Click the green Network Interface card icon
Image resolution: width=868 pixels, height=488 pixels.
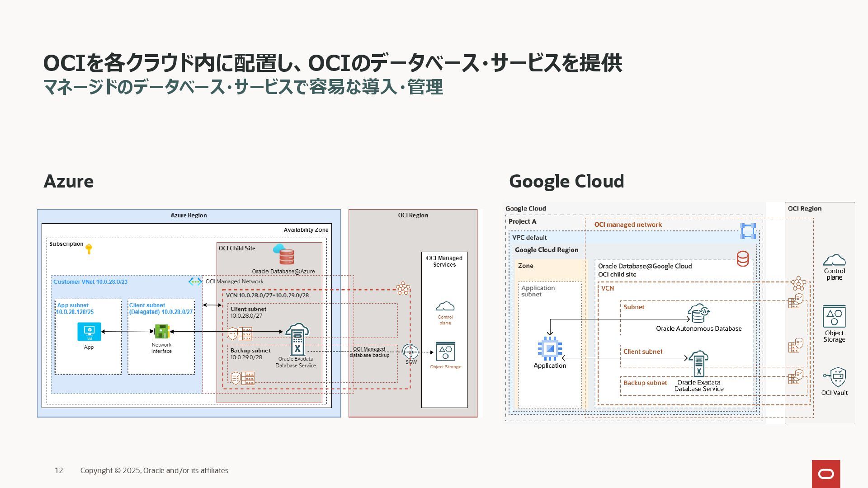pos(161,331)
